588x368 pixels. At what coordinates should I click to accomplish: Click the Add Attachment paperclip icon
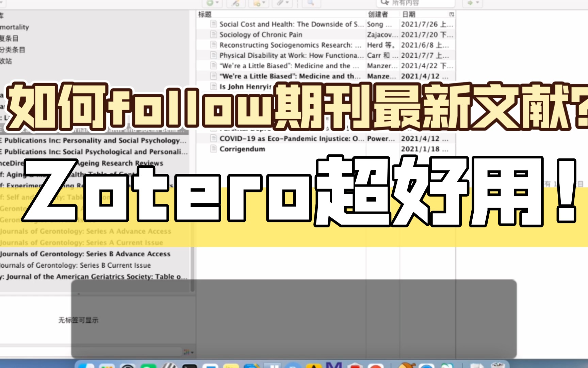(280, 3)
